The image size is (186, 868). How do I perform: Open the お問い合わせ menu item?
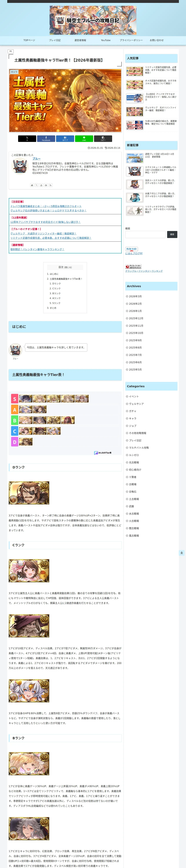(157, 41)
